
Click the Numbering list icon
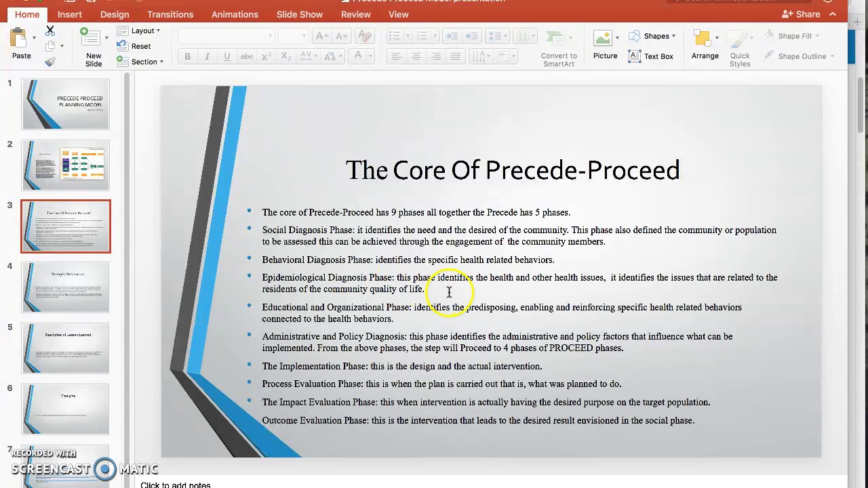point(423,36)
